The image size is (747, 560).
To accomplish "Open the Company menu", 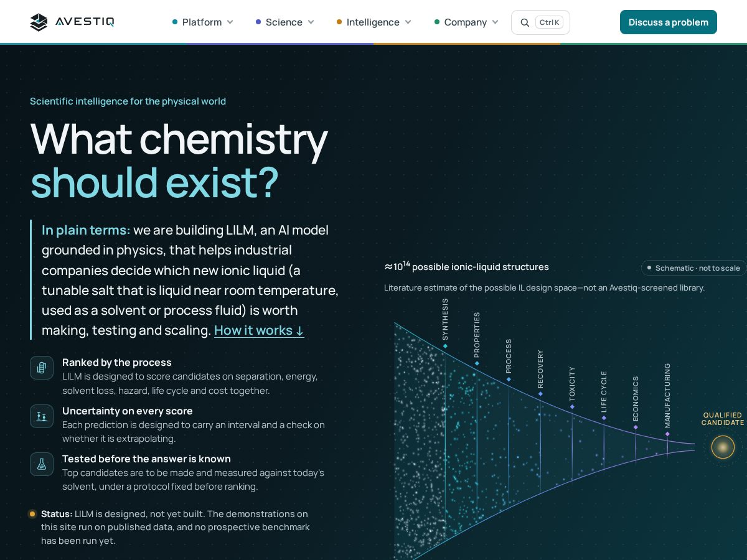I will (467, 22).
